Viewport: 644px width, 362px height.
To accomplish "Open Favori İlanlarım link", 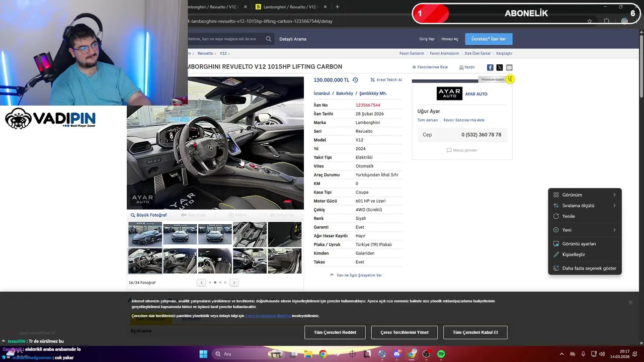I will (x=412, y=53).
